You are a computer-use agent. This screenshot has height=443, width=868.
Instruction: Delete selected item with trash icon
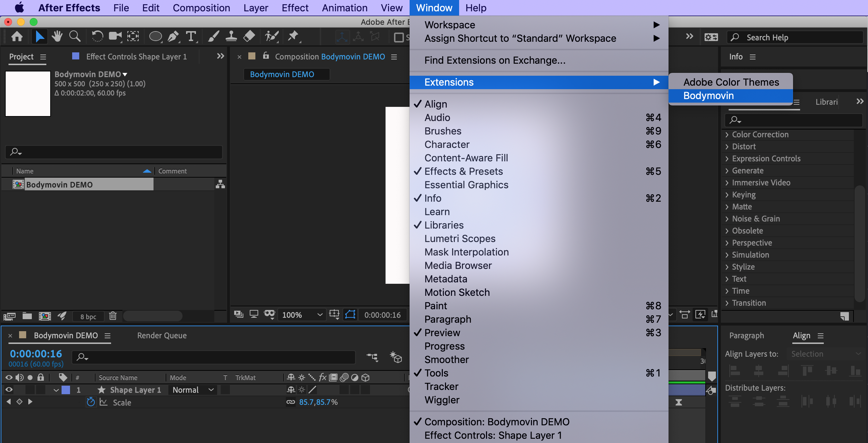coord(112,316)
